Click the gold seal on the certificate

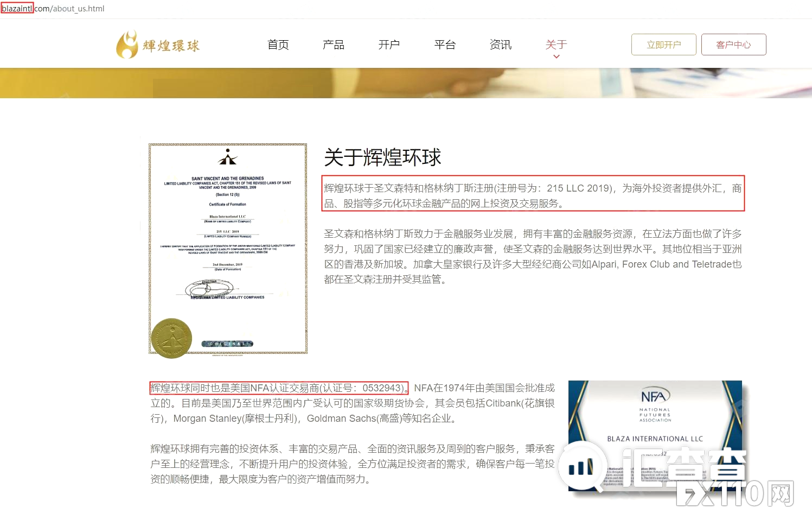pos(172,338)
